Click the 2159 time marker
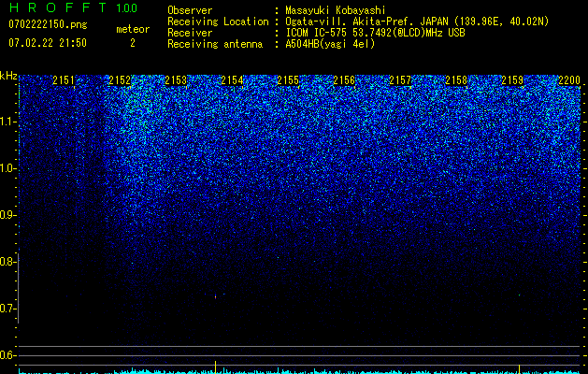The image size is (588, 374). point(512,79)
